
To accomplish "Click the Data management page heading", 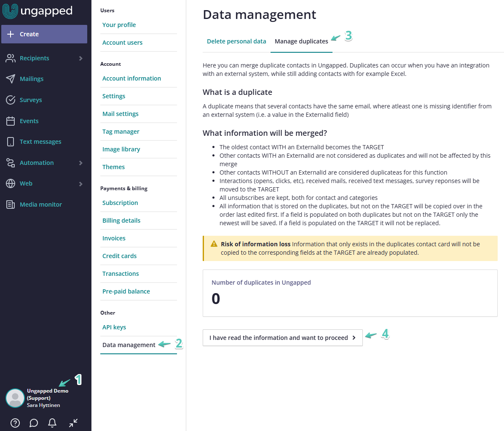I will click(260, 15).
